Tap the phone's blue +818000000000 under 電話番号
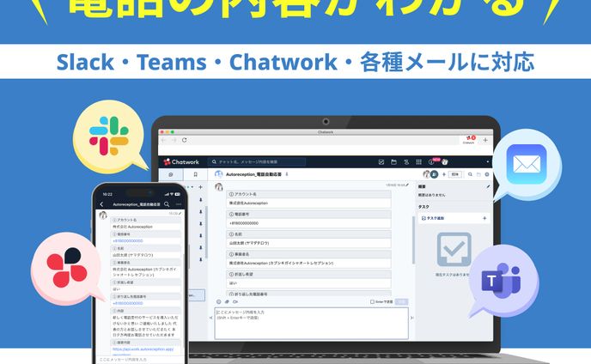This screenshot has height=364, width=591. point(128,240)
